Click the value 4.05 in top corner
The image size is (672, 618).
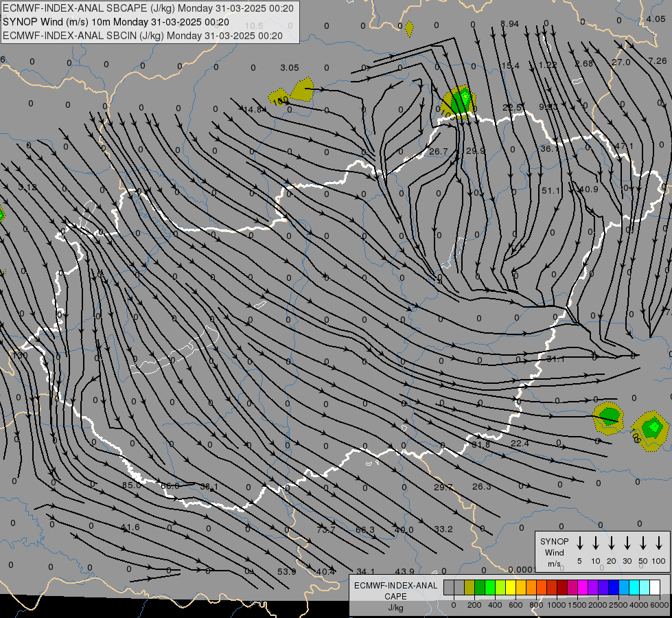pyautogui.click(x=656, y=19)
